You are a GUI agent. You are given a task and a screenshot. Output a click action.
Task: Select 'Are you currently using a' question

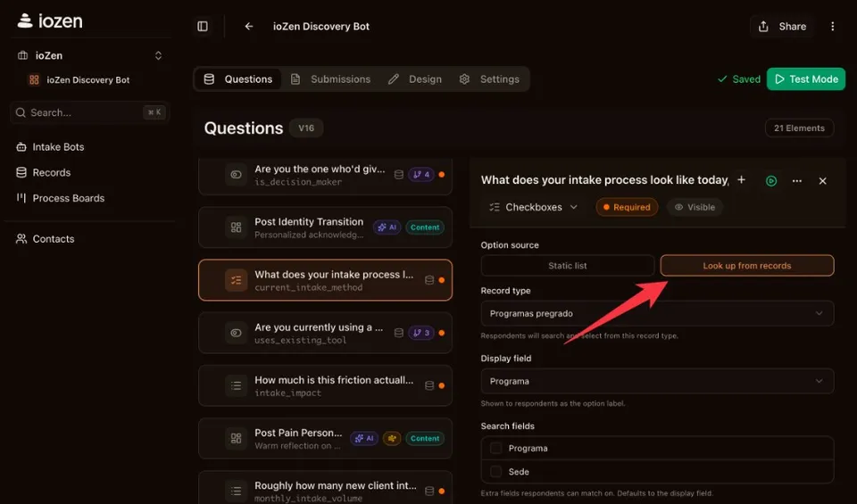click(325, 333)
